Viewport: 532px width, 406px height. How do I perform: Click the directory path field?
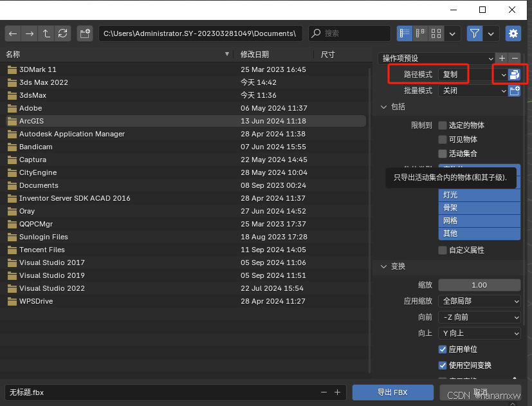point(201,33)
